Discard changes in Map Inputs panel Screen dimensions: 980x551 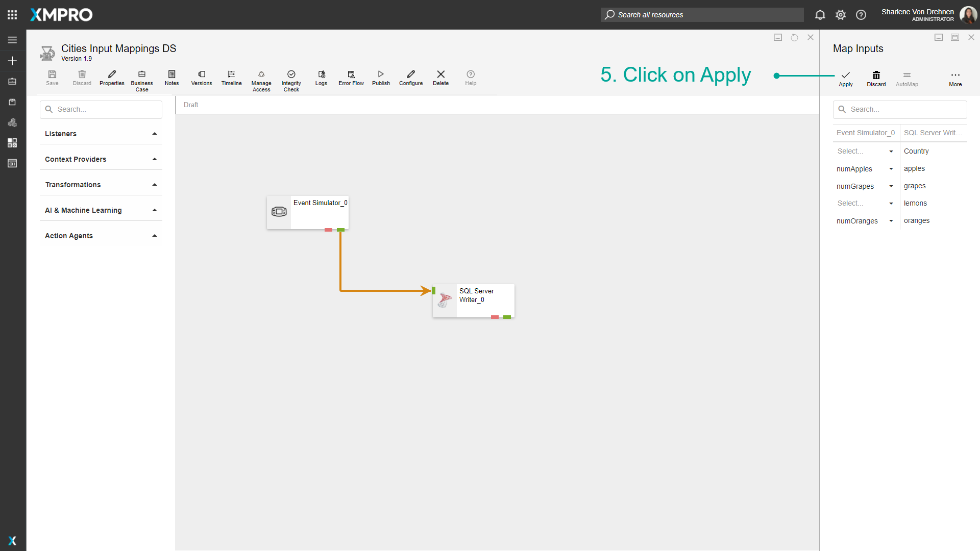click(876, 78)
